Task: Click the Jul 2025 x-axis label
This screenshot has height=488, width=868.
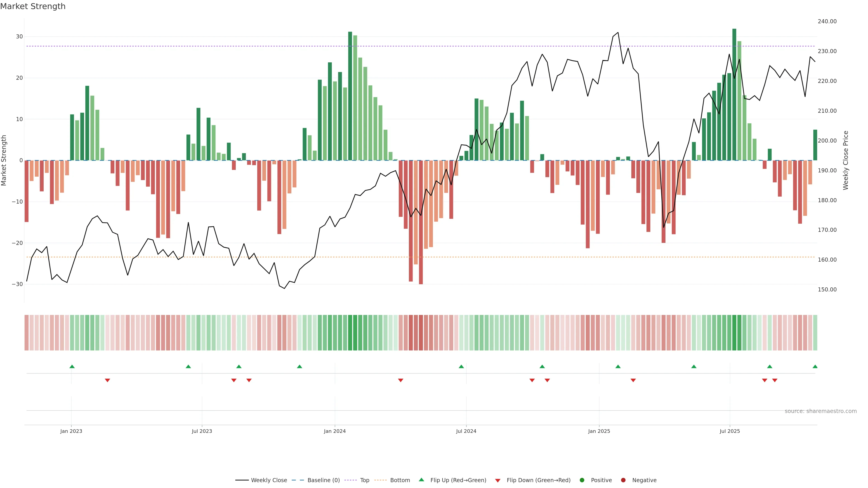Action: [729, 431]
